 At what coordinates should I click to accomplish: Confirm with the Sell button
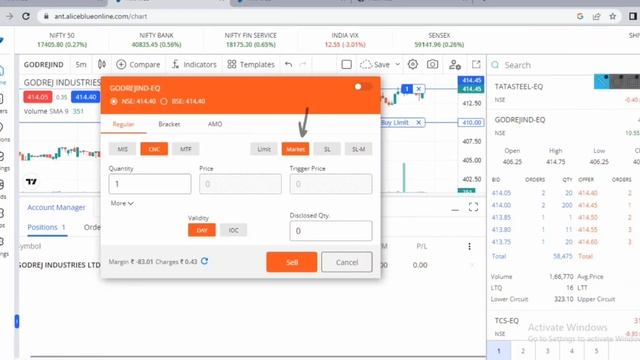(291, 262)
